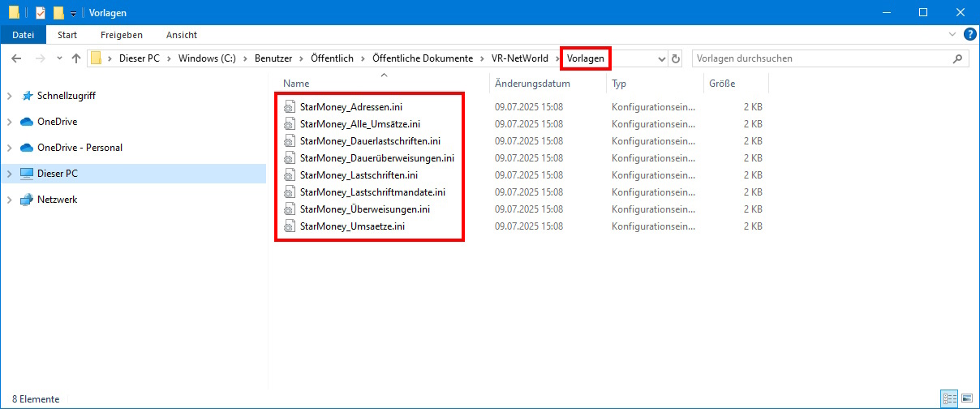Expand Netzwerk tree node arrow
Screen dimensions: 980x409
click(x=10, y=200)
